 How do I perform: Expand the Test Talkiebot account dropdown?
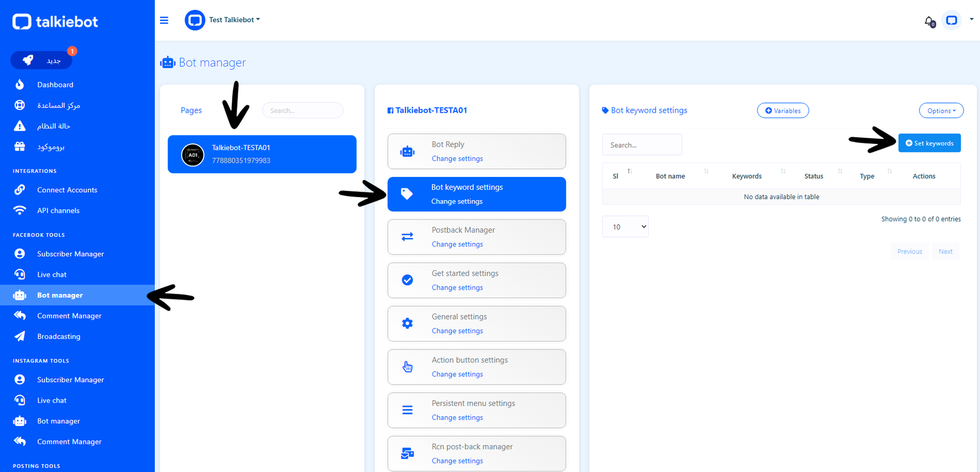[x=234, y=20]
